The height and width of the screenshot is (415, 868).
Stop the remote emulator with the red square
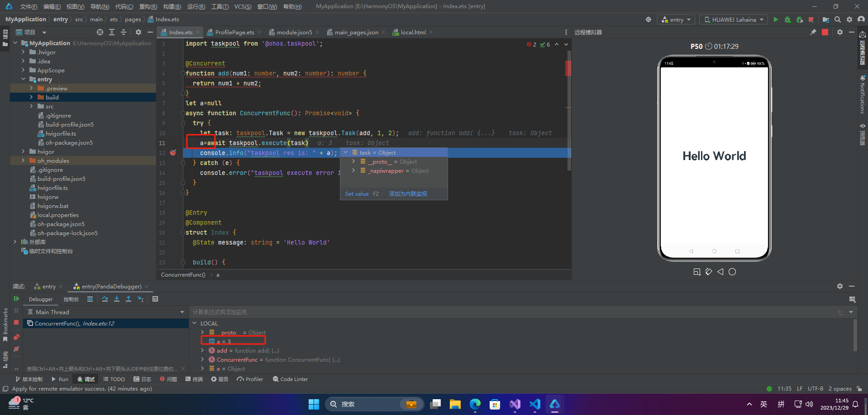(x=825, y=32)
